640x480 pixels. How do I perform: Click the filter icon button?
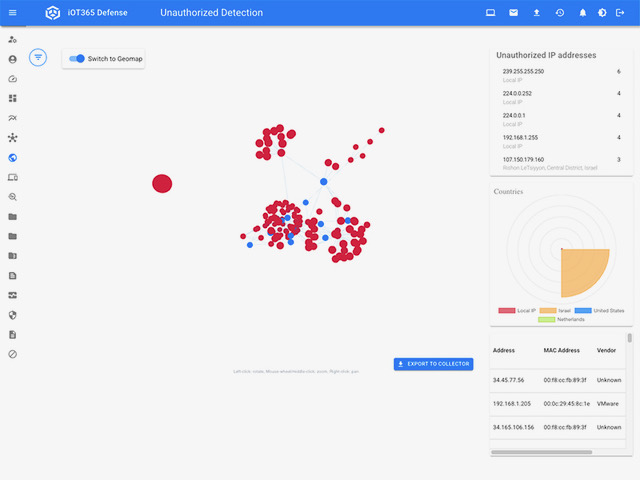tap(38, 58)
